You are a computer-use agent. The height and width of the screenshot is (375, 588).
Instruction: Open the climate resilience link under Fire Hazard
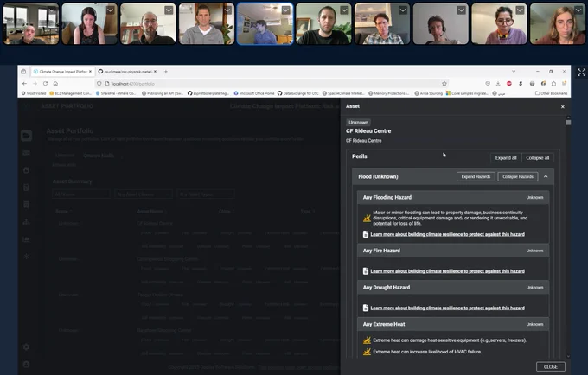[x=447, y=271]
